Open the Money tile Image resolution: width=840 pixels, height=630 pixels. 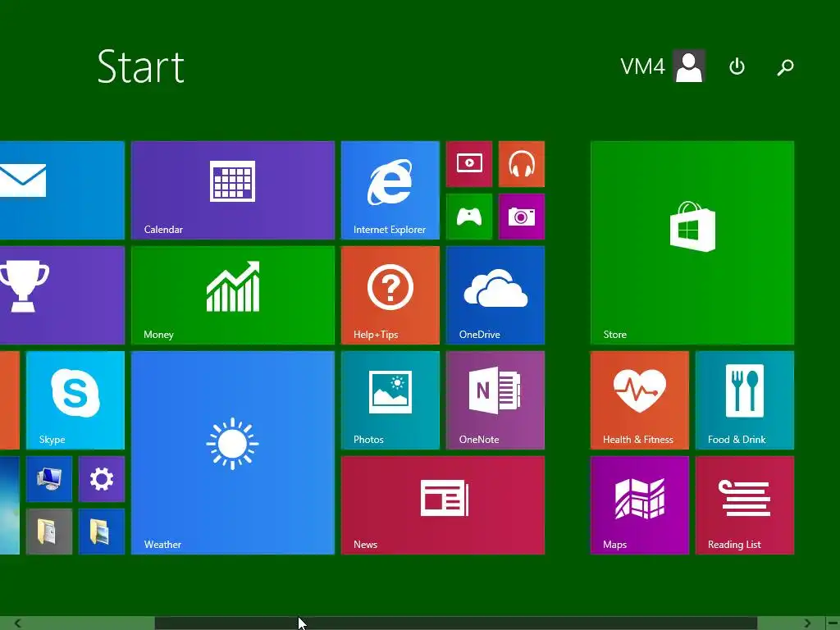[x=233, y=295]
